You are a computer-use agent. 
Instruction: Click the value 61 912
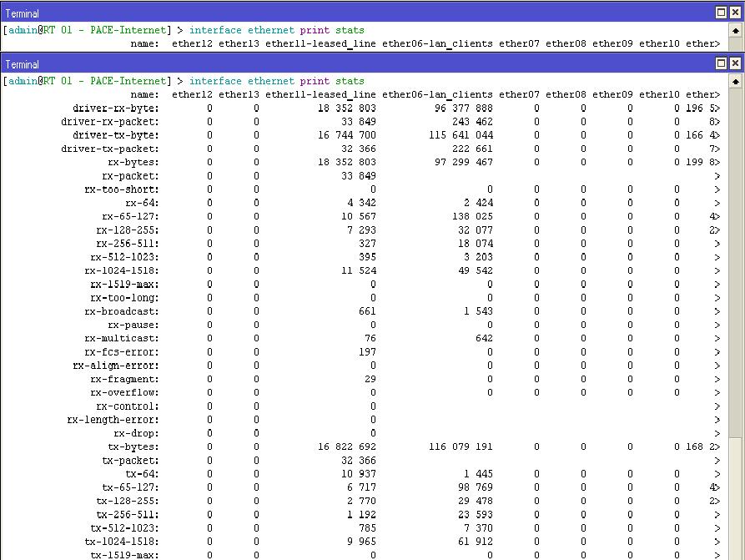(x=476, y=542)
